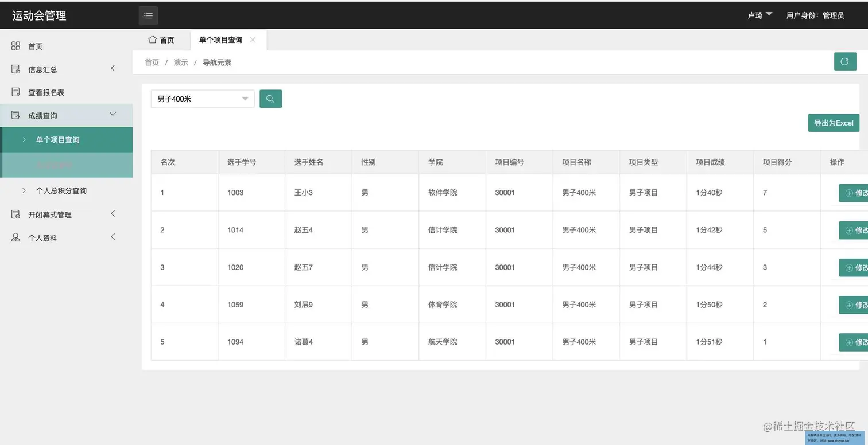Click the 演示 breadcrumb link
The width and height of the screenshot is (868, 445).
pos(181,63)
